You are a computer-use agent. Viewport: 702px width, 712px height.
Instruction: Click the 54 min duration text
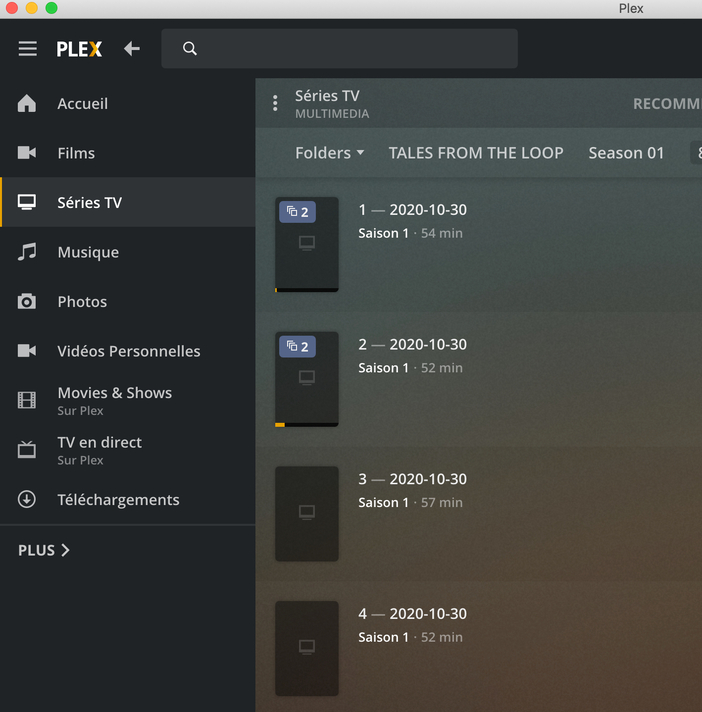pyautogui.click(x=441, y=233)
